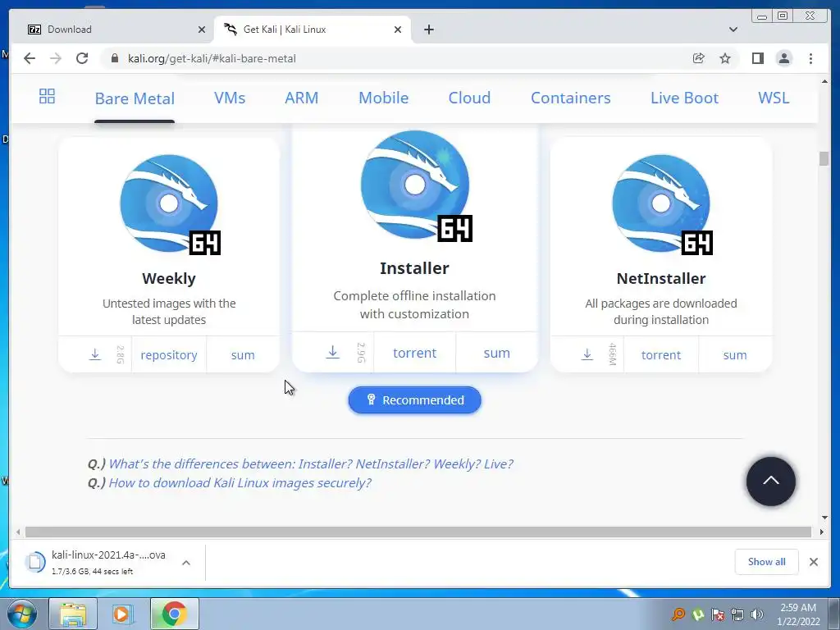The width and height of the screenshot is (840, 630).
Task: Open the platforms grid icon
Action: (47, 97)
